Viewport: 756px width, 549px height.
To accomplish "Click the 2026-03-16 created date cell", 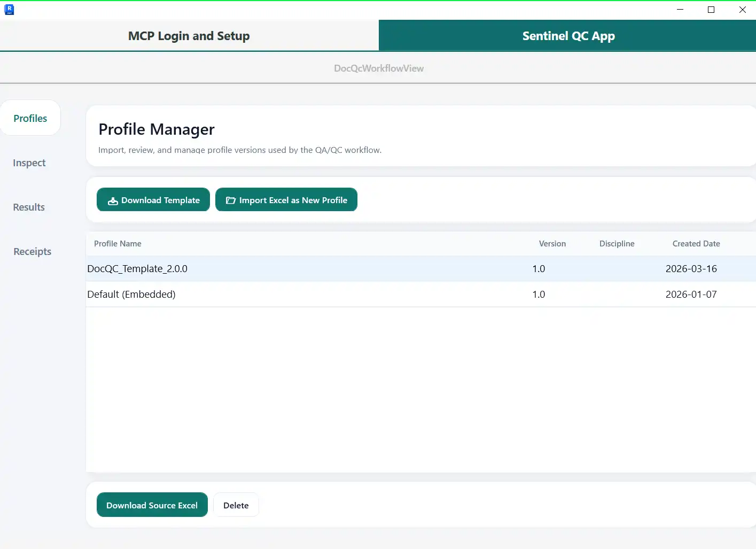I will coord(691,269).
